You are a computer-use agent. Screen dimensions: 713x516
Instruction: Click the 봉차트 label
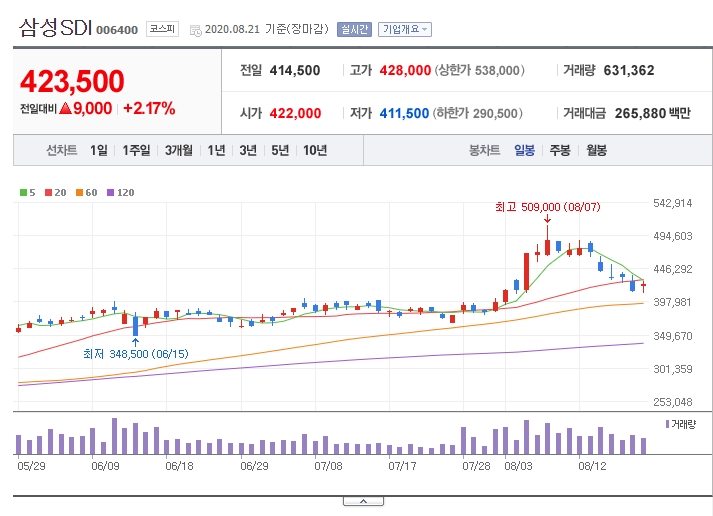point(484,150)
